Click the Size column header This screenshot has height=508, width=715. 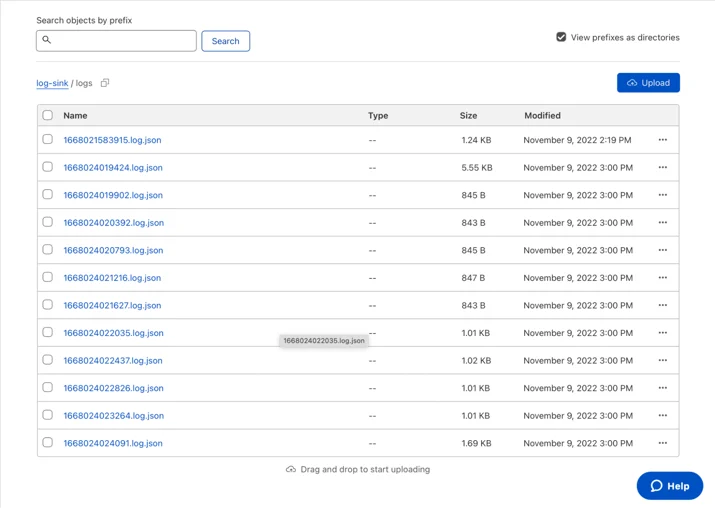pos(468,115)
